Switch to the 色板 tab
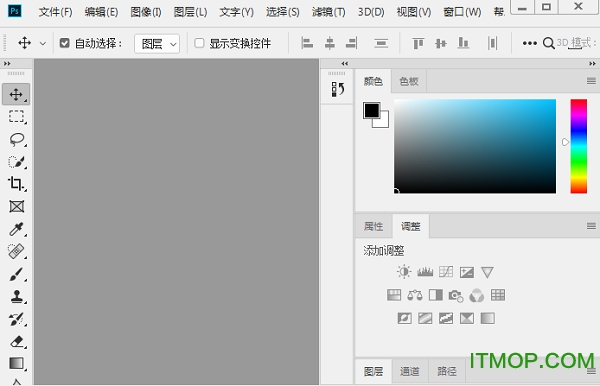 click(x=409, y=81)
